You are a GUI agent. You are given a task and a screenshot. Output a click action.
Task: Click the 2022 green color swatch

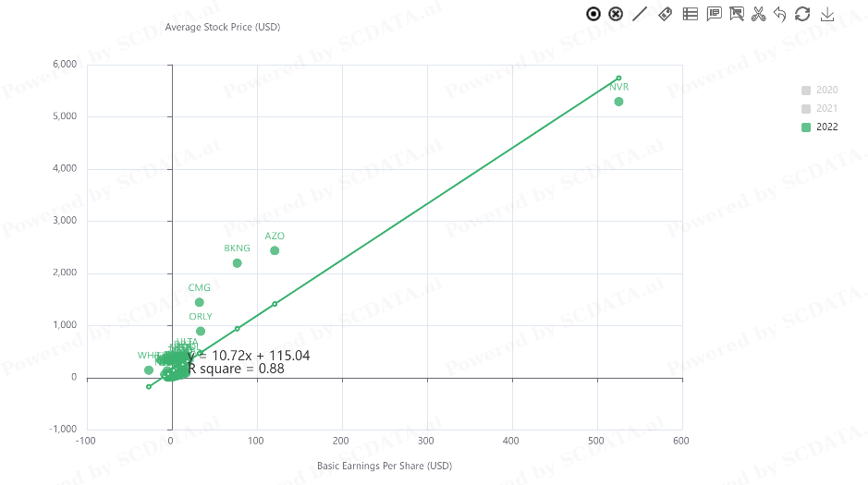tap(806, 127)
